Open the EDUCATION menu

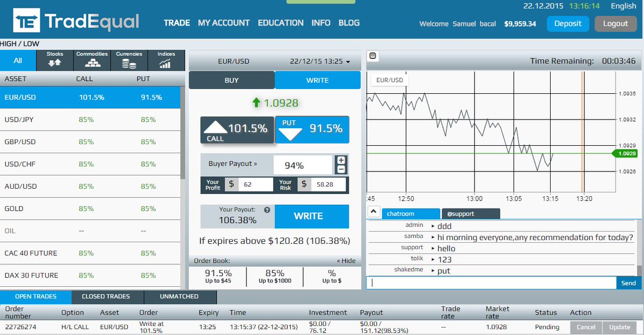[x=281, y=23]
